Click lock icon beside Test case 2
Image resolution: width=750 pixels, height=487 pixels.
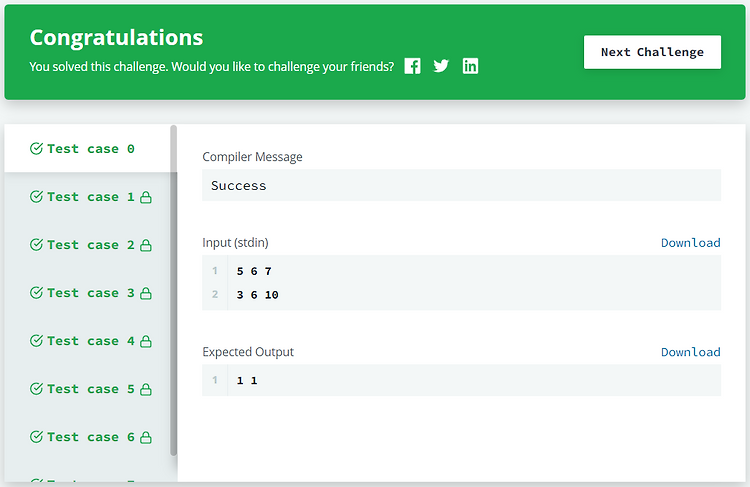[x=146, y=245]
